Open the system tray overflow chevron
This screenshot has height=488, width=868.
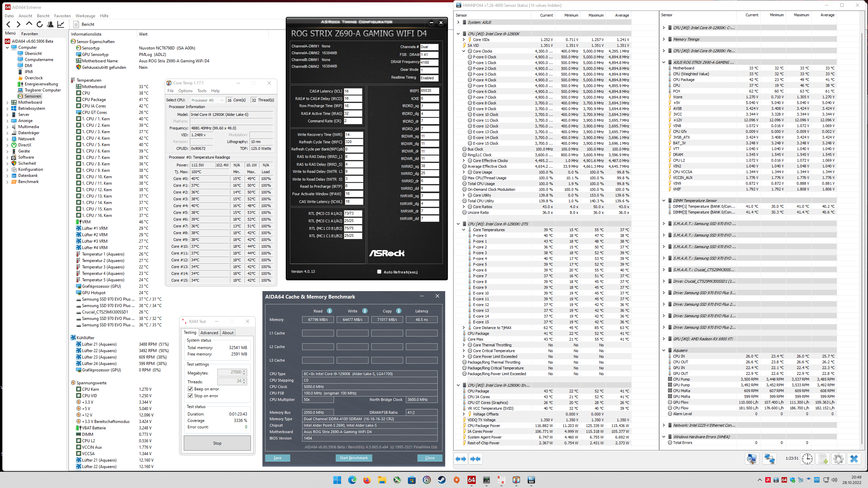(760, 480)
